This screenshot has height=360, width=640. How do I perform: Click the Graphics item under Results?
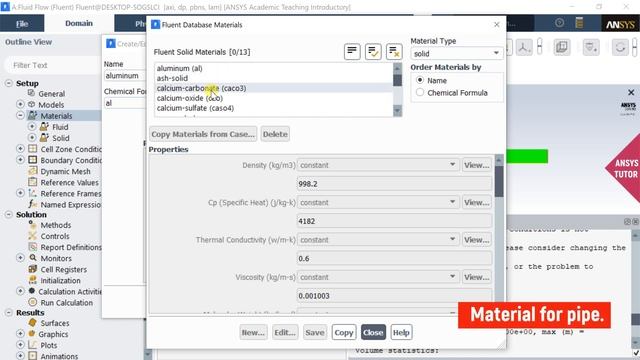(53, 334)
